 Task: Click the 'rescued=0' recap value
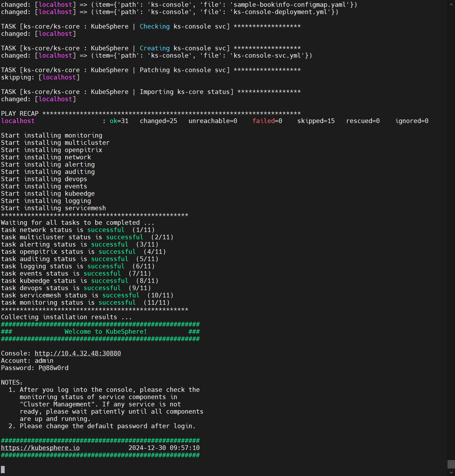[x=363, y=121]
